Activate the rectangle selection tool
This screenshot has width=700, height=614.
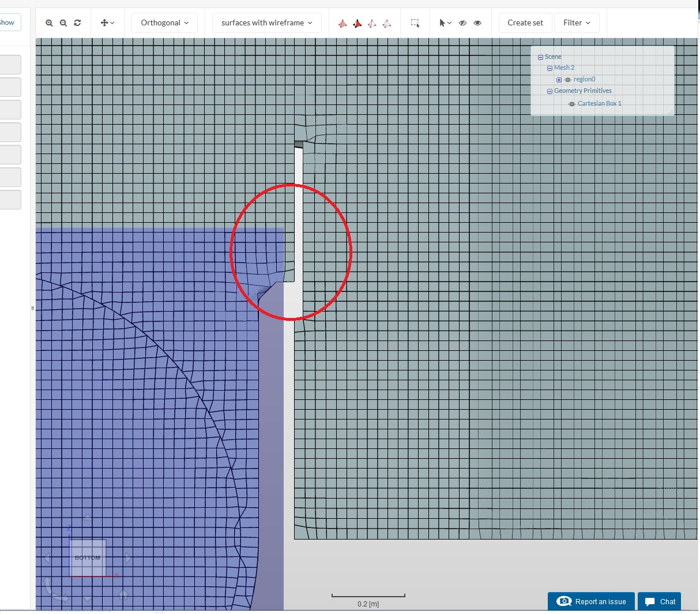(415, 23)
